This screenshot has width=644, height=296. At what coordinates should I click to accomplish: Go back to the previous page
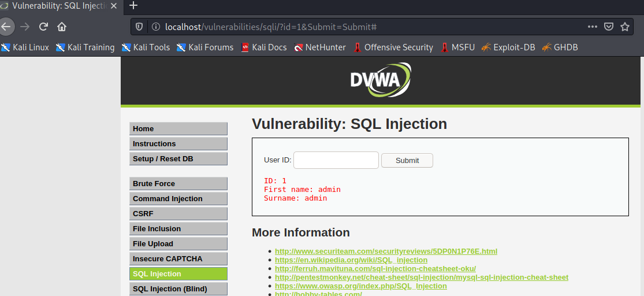click(6, 27)
